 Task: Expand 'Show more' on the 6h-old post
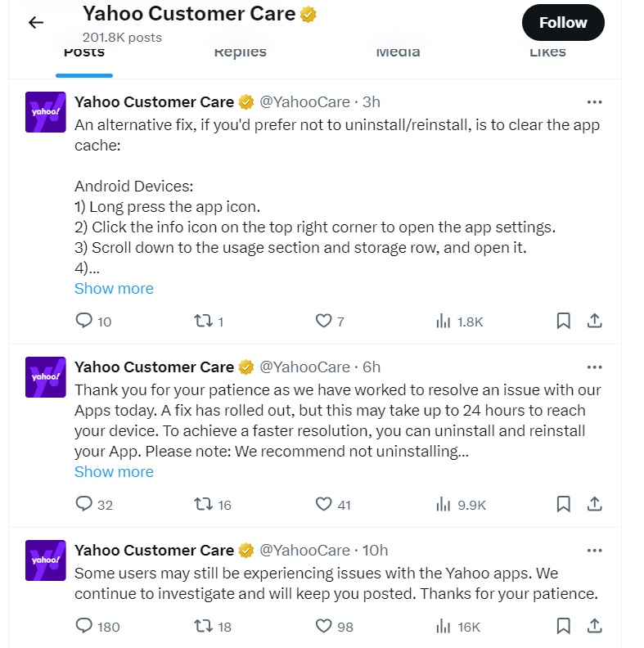[x=114, y=472]
